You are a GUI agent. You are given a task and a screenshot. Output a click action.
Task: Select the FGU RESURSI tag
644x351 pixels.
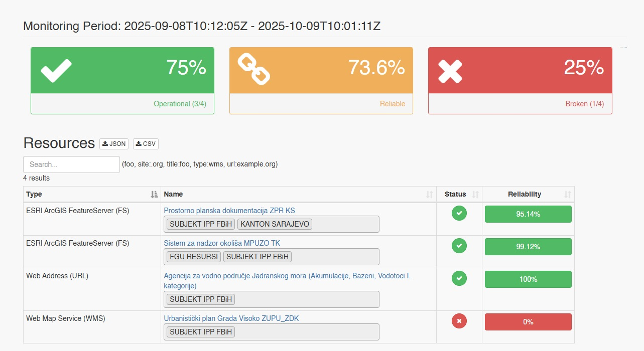[x=194, y=257]
